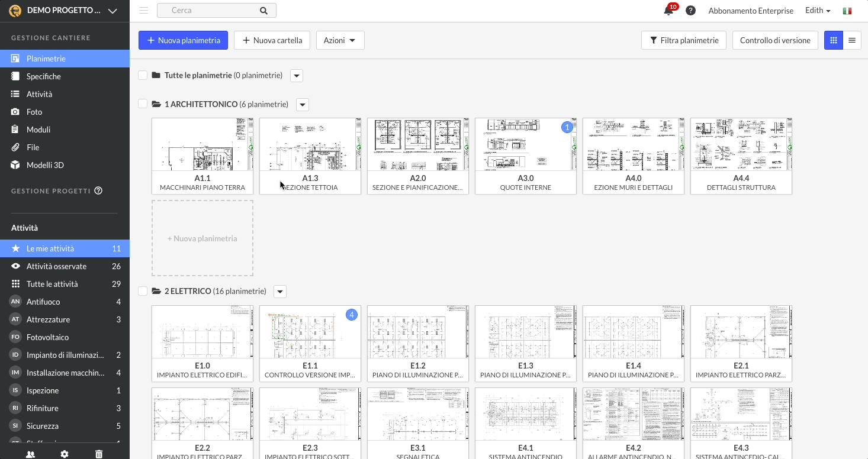Click the Nuova planimetria blue button
The image size is (868, 459).
click(x=183, y=40)
